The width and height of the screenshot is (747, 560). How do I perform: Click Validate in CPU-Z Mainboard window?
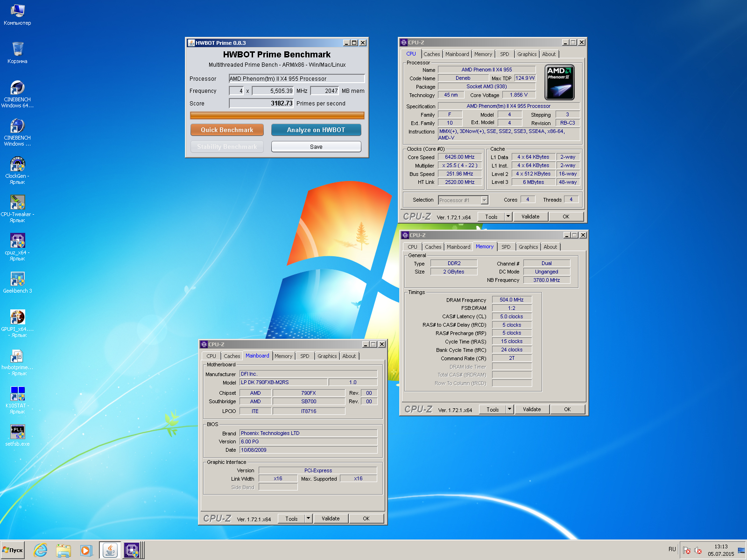pyautogui.click(x=331, y=518)
